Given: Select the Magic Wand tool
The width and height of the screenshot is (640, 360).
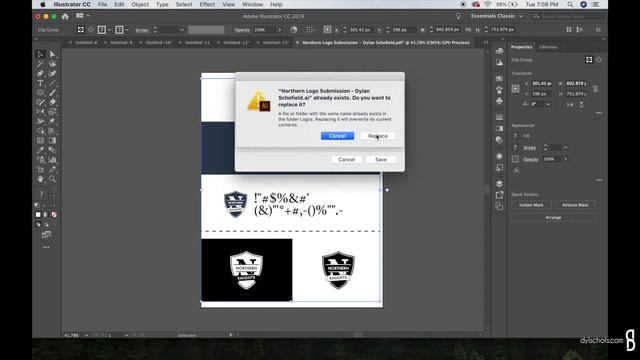Looking at the screenshot, I should click(40, 64).
